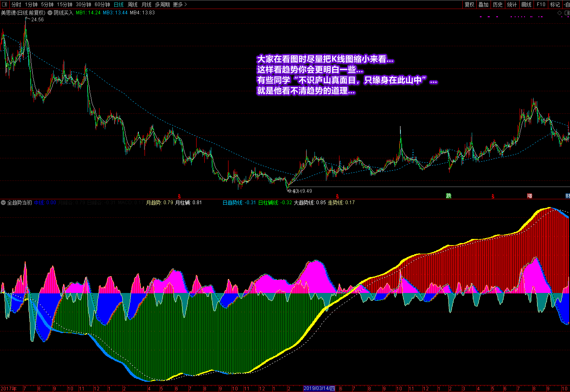This screenshot has height=392, width=570.
Task: Select the 2019/03/14 date marker on timeline
Action: tap(319, 389)
